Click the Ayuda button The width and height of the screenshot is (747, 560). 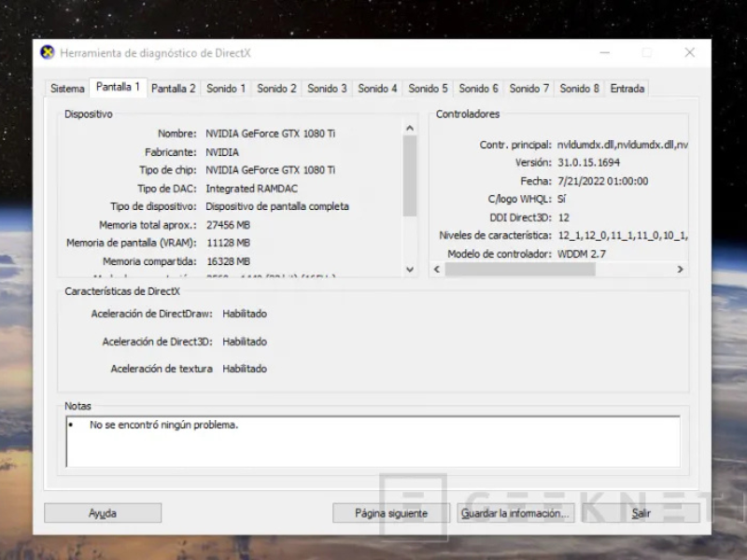(x=103, y=512)
